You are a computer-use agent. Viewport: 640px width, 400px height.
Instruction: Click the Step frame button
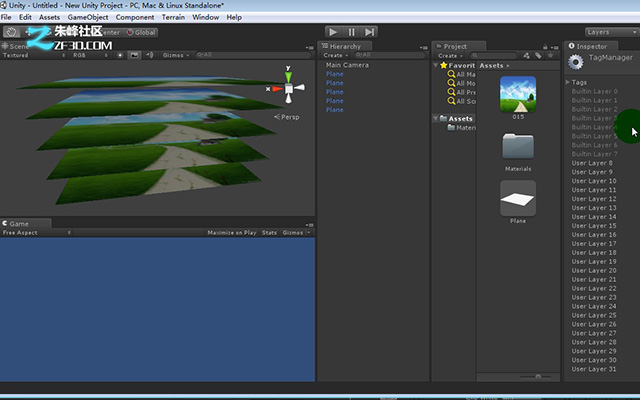click(369, 32)
